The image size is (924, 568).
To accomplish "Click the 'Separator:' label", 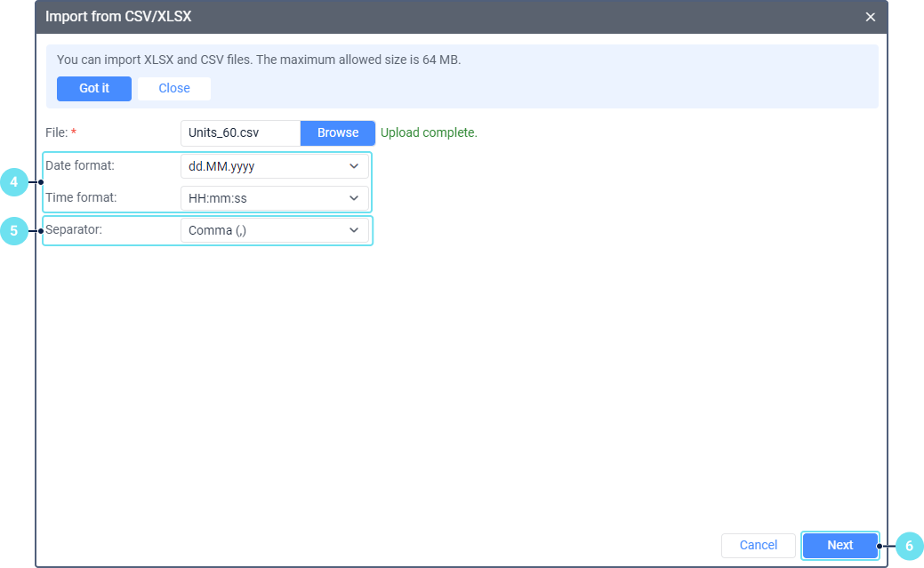I will coord(74,230).
